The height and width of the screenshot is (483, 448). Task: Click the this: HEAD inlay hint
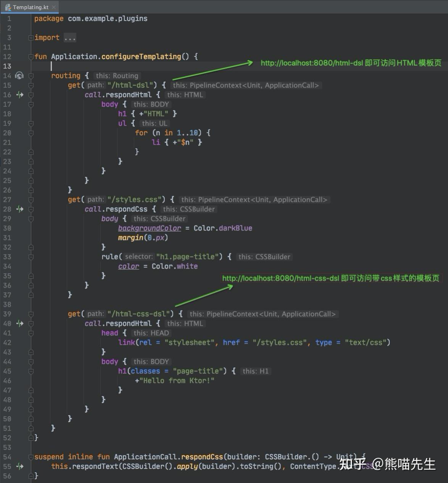pos(151,333)
